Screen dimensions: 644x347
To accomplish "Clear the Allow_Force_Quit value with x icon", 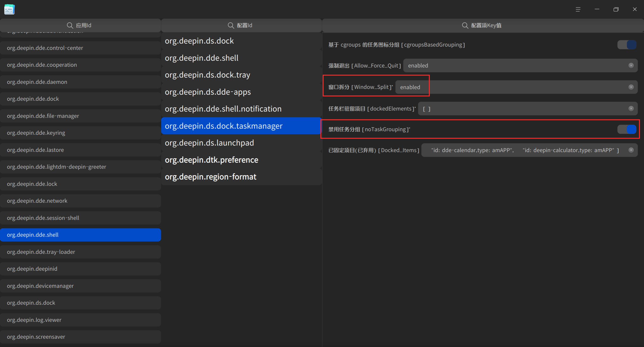I will pyautogui.click(x=631, y=65).
